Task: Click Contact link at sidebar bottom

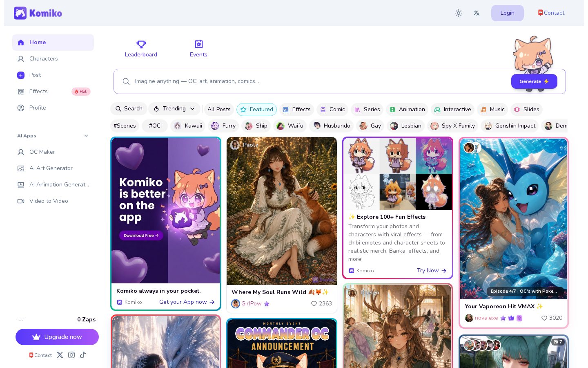Action: pyautogui.click(x=40, y=355)
